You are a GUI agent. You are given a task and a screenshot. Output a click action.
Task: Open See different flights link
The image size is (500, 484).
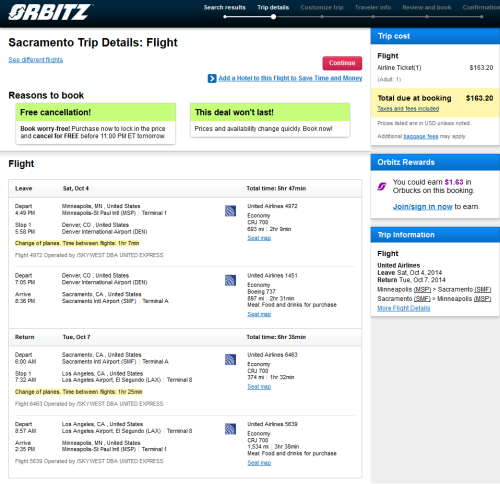tap(36, 60)
